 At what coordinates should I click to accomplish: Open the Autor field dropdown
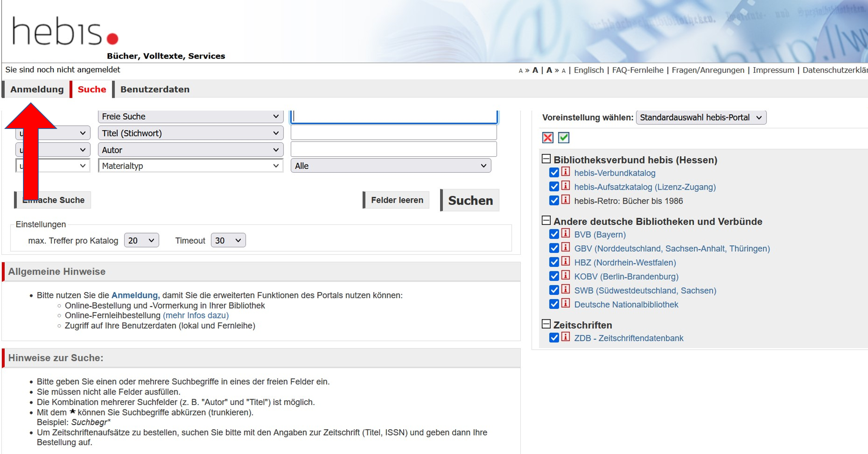191,150
